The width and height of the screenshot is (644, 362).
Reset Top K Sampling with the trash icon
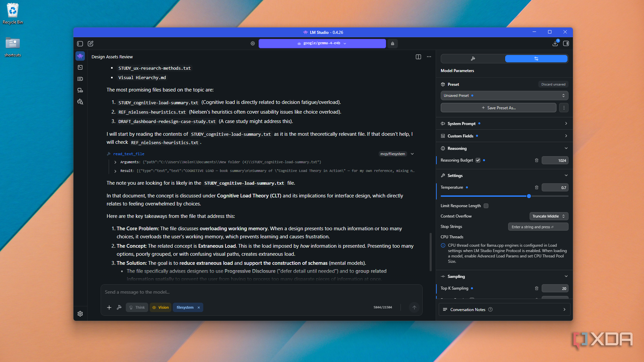click(536, 288)
